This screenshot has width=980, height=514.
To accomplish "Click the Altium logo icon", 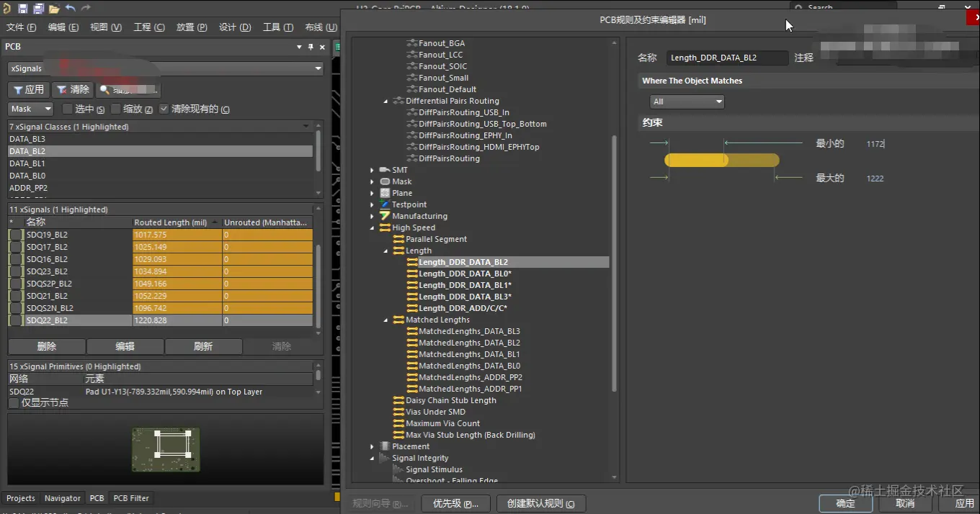I will coord(6,9).
